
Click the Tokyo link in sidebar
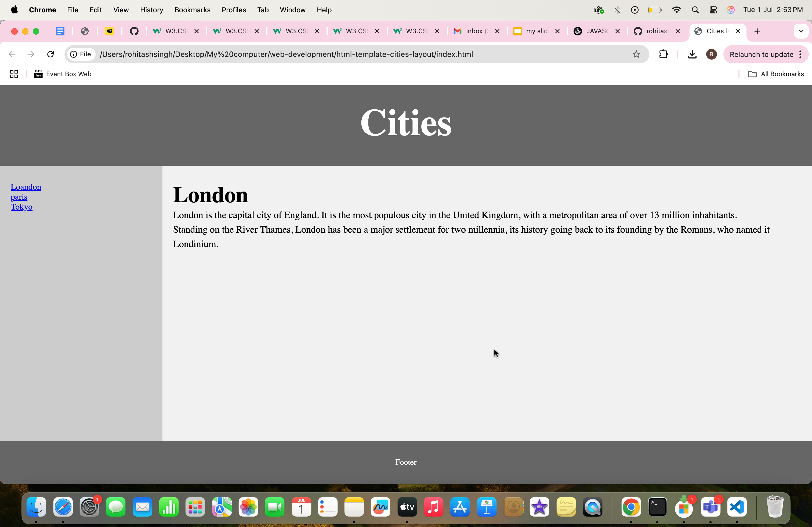21,207
